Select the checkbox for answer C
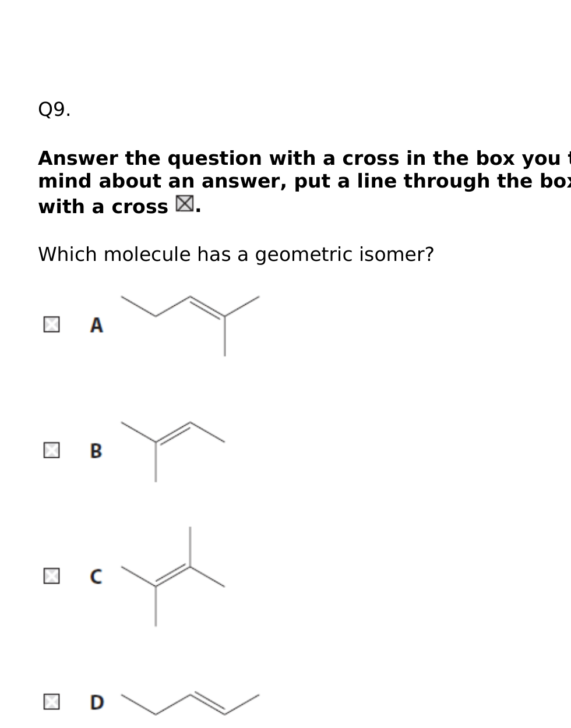This screenshot has width=571, height=728. coord(51,576)
